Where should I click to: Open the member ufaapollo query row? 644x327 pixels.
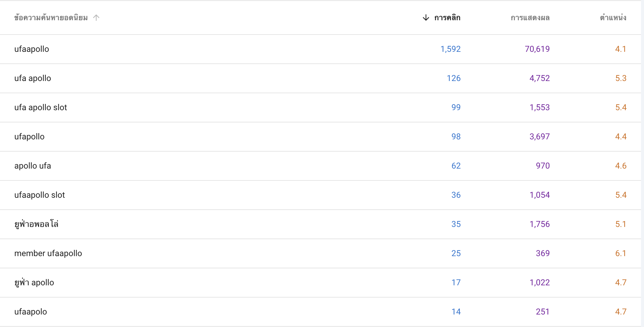tap(321, 253)
